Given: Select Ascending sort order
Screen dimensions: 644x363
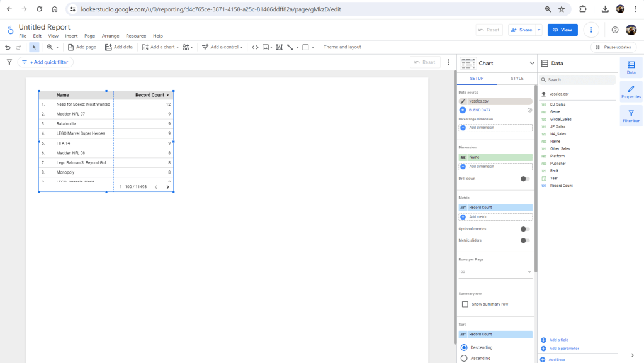Looking at the screenshot, I should coord(465,358).
